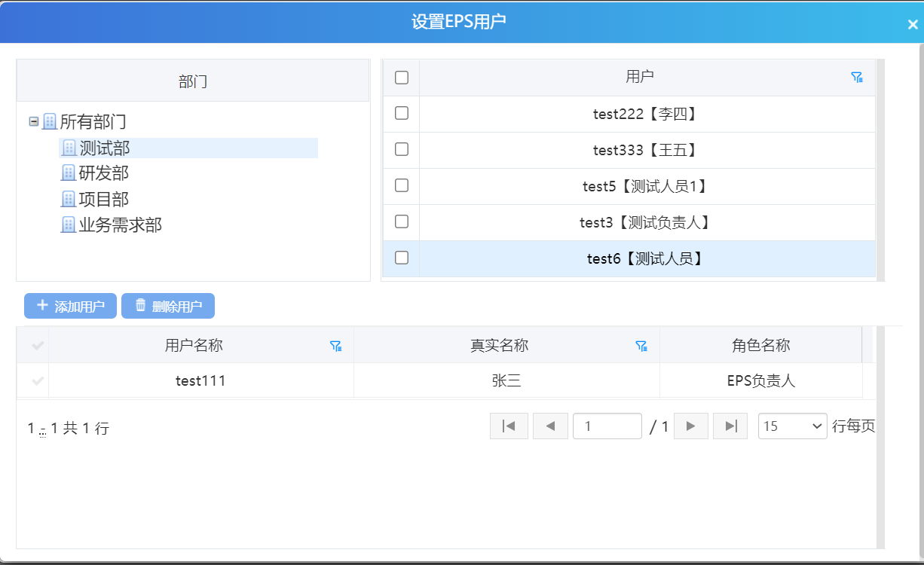Screen dimensions: 924x565
Task: Select the 业务需求部 department node
Action: 120,224
